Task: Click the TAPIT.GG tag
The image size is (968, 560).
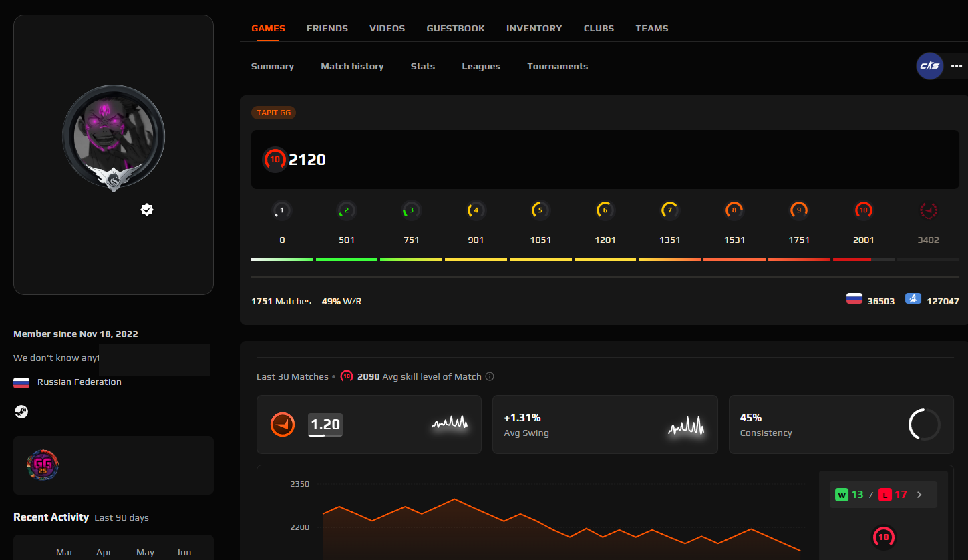Action: tap(273, 113)
